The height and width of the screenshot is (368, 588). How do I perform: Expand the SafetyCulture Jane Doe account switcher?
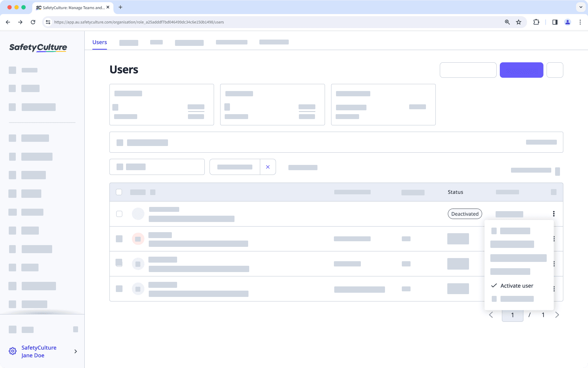(75, 351)
